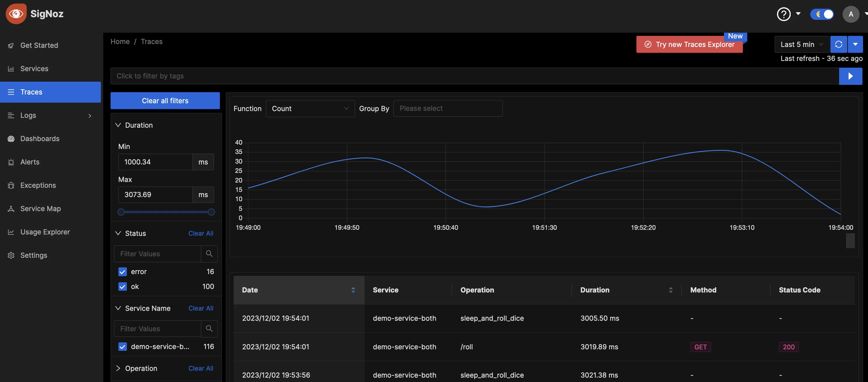Image resolution: width=868 pixels, height=382 pixels.
Task: Open the Dashboards menu item
Action: point(40,139)
